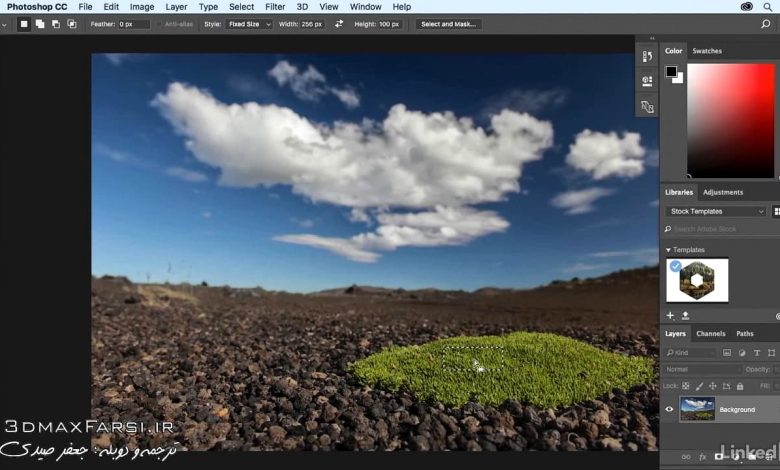Swap the Width and Height values
Image resolution: width=780 pixels, height=470 pixels.
pos(339,24)
